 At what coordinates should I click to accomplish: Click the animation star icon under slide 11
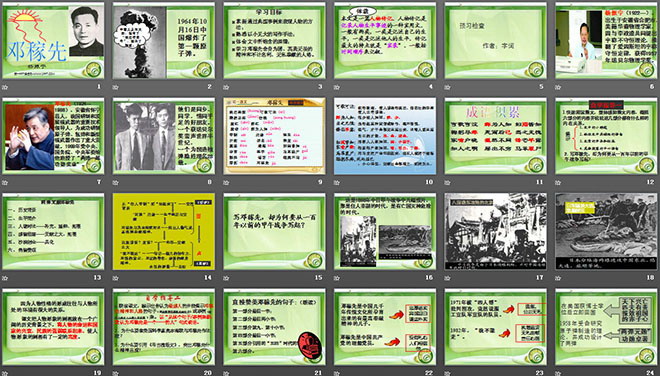tap(448, 182)
